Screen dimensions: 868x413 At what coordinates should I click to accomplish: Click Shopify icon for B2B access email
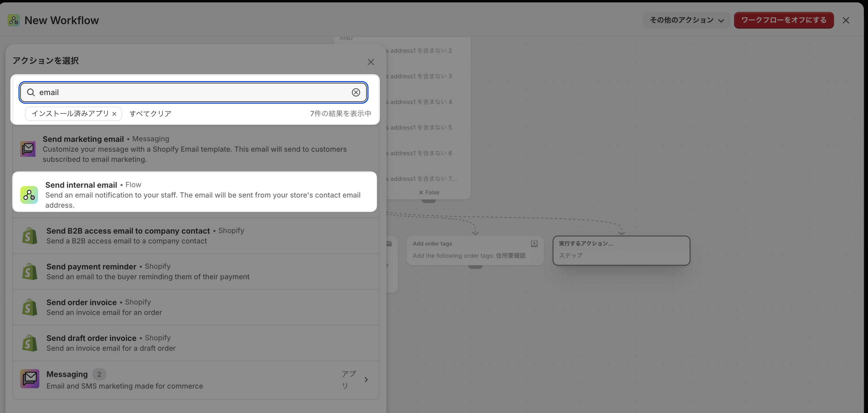click(30, 235)
